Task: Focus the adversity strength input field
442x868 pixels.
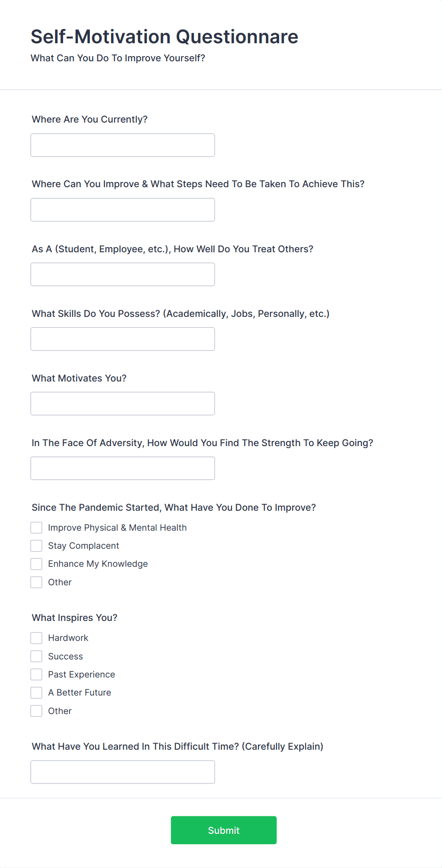Action: click(122, 468)
